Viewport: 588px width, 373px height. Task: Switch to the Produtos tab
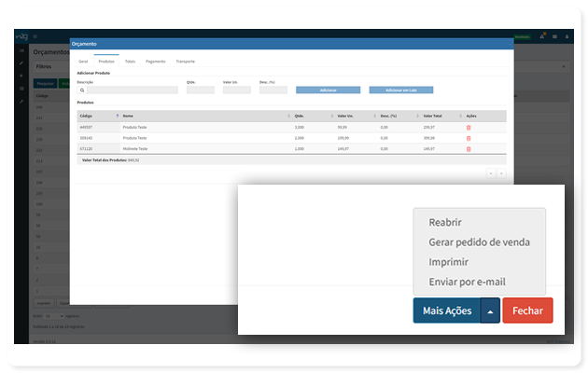(x=106, y=62)
